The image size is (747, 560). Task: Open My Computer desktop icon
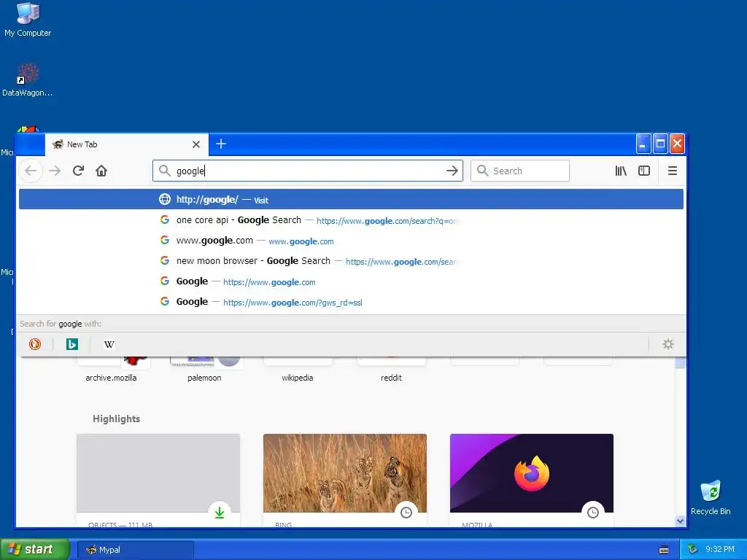28,20
